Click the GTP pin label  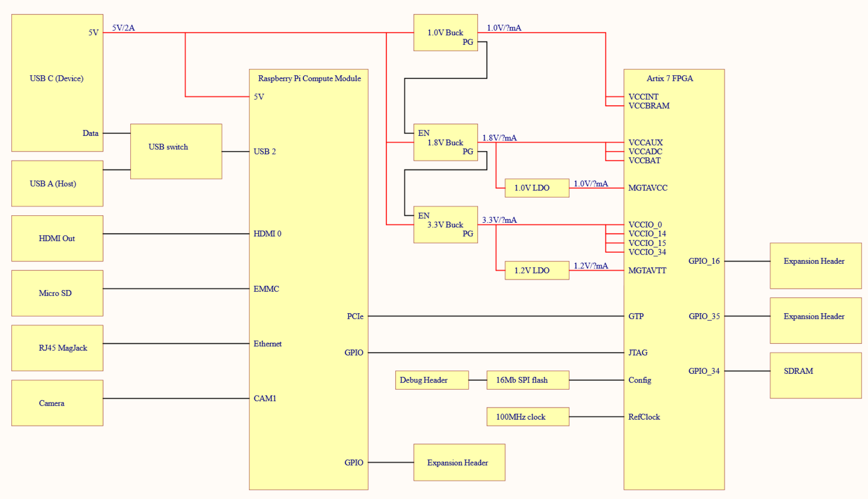[x=636, y=316]
